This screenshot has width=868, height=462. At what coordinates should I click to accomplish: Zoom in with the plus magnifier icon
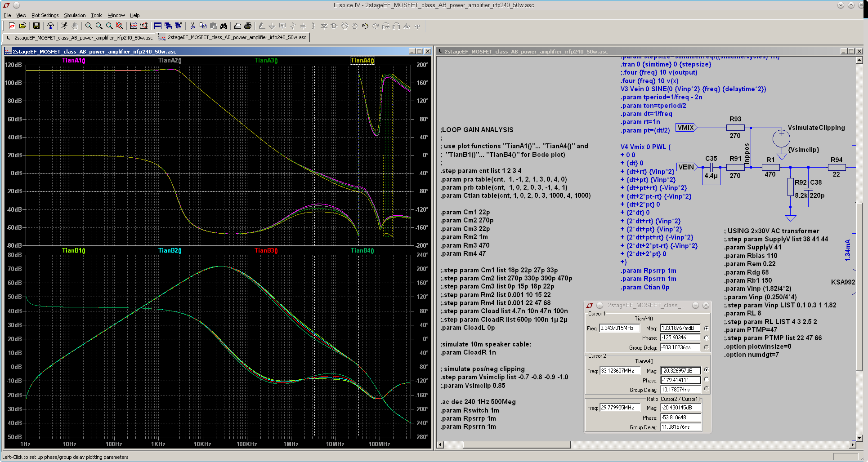(x=89, y=26)
